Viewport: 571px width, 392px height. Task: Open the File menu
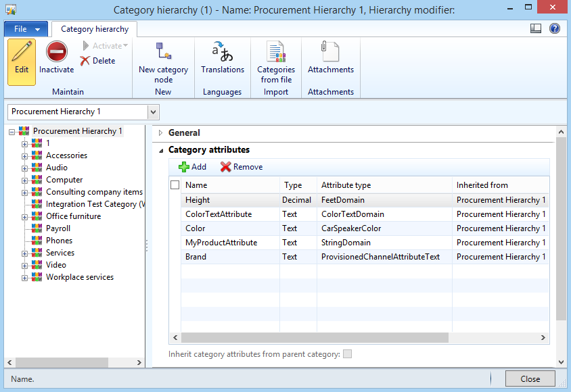[26, 29]
